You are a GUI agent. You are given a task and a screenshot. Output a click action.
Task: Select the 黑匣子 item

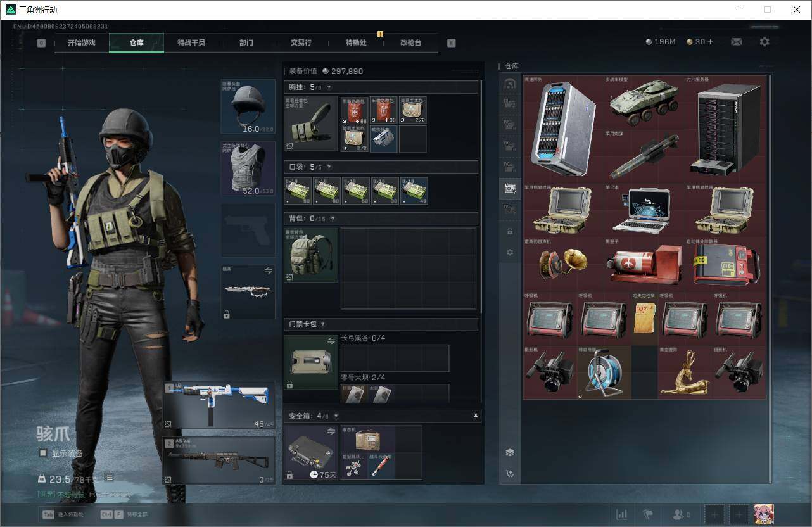(644, 264)
